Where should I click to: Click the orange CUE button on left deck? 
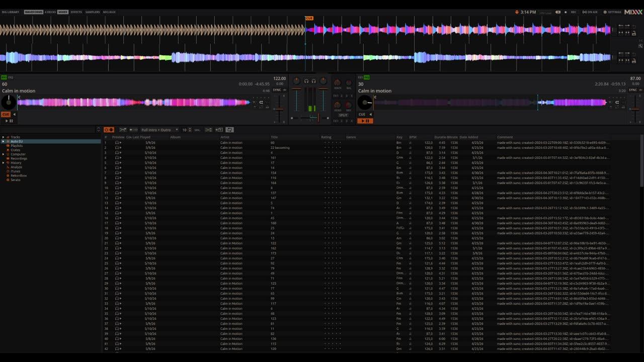point(6,114)
